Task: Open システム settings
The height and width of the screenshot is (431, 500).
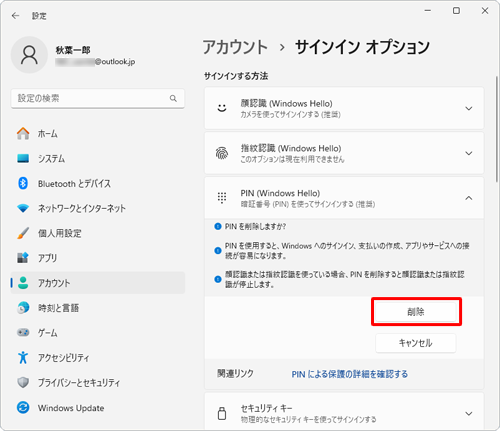Action: [98, 158]
